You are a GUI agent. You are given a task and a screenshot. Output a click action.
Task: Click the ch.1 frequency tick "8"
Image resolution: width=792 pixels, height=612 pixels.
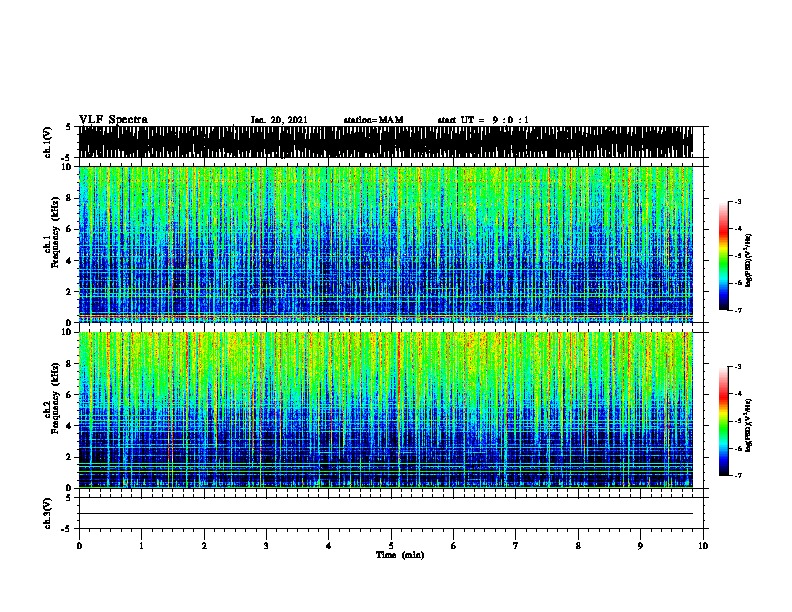[69, 198]
